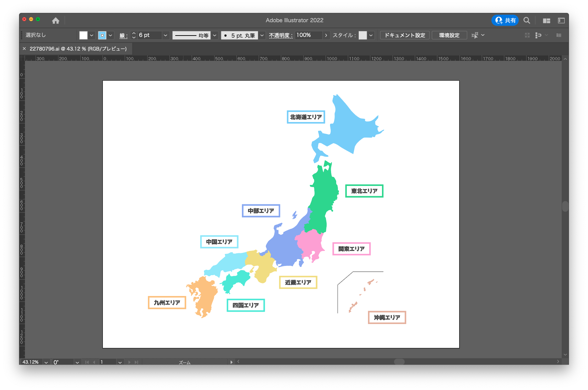Click the ドキュメント設定 button
This screenshot has height=390, width=588.
click(405, 35)
